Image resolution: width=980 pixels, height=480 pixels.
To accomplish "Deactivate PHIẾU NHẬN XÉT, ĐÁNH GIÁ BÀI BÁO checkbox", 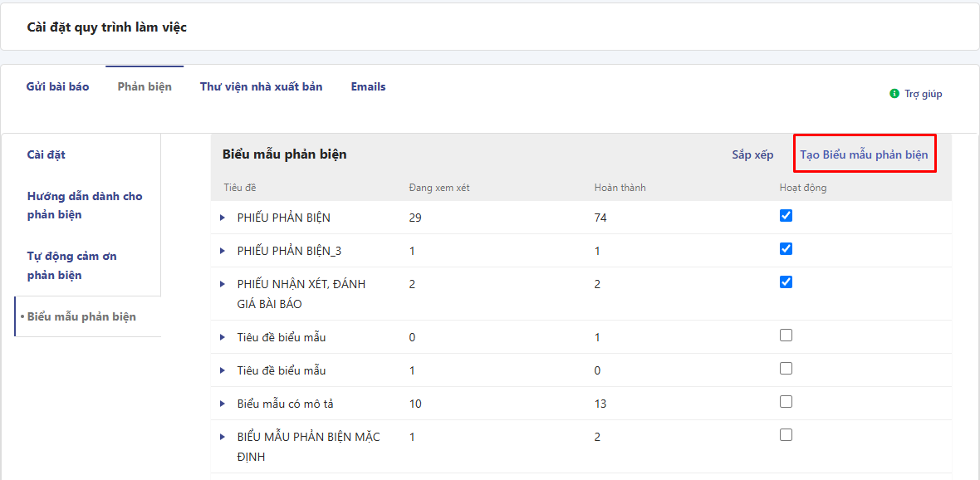I will 786,282.
